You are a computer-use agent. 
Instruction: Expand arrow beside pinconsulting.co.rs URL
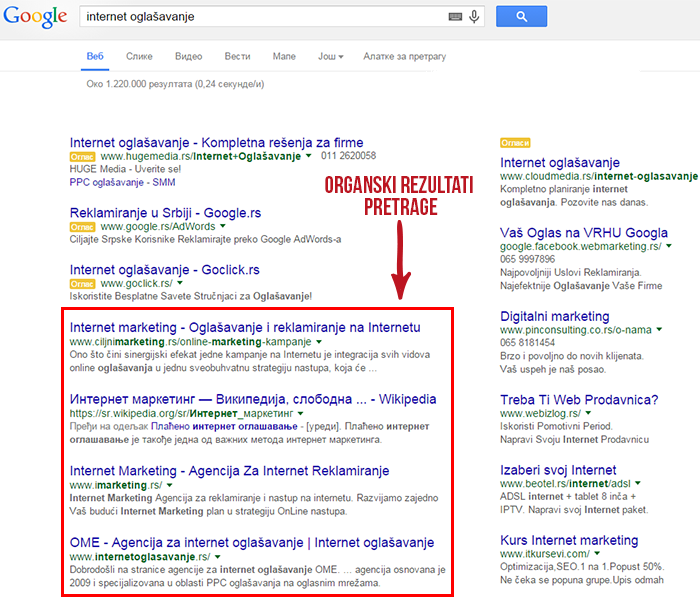[x=659, y=329]
